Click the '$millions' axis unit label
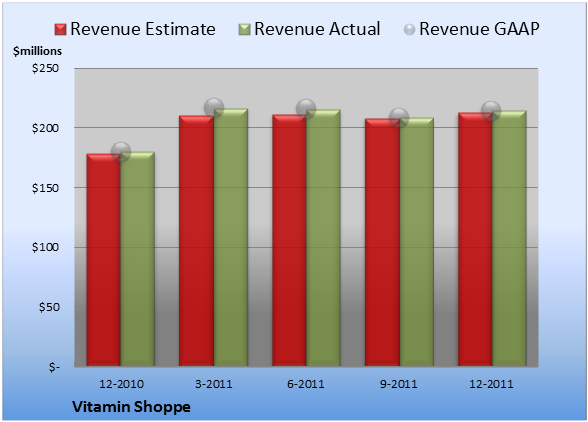Screen dimensions: 588x422 (x=37, y=51)
